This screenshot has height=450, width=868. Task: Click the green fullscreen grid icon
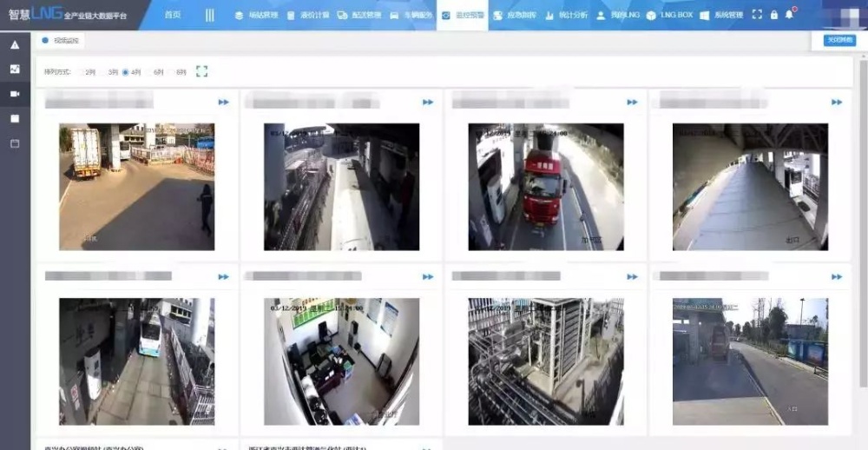click(202, 71)
